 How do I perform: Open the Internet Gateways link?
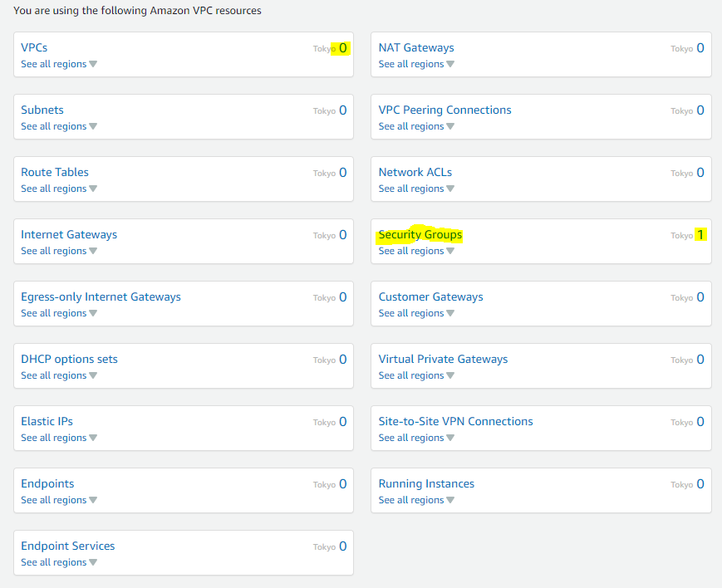click(69, 234)
